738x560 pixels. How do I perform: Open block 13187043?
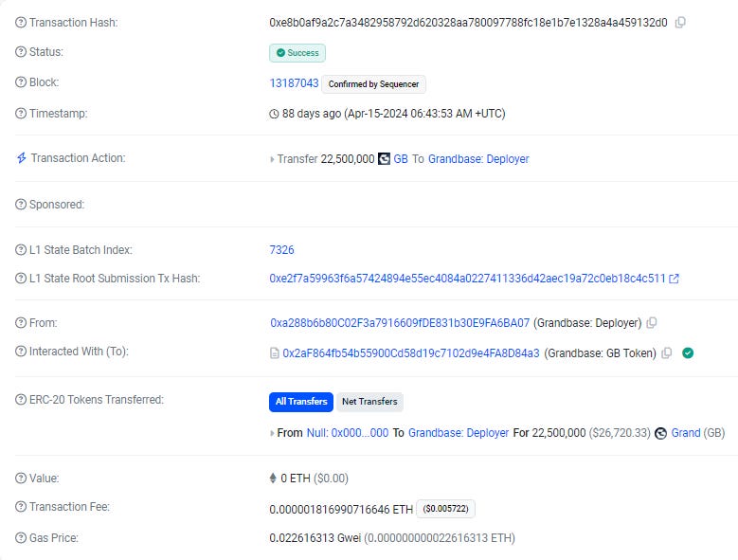(295, 83)
